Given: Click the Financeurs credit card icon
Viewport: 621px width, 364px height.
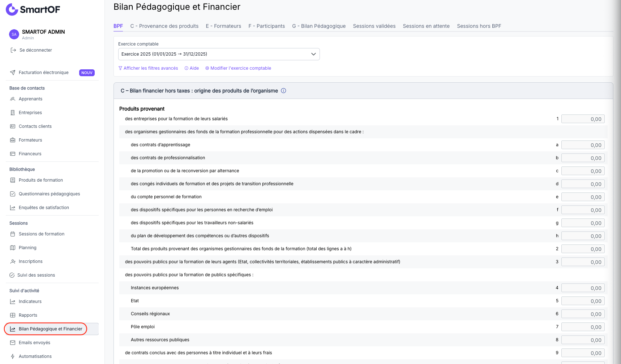Looking at the screenshot, I should [13, 154].
